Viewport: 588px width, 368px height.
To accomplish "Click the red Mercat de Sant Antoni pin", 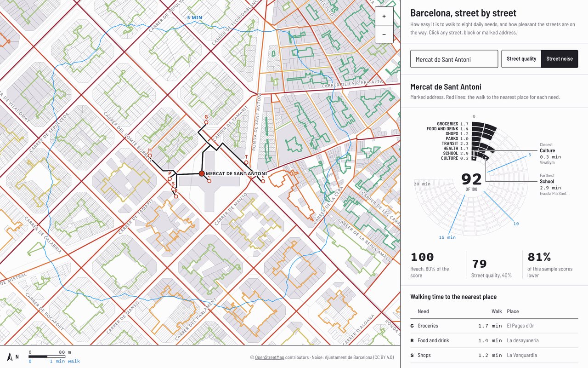I will [201, 173].
